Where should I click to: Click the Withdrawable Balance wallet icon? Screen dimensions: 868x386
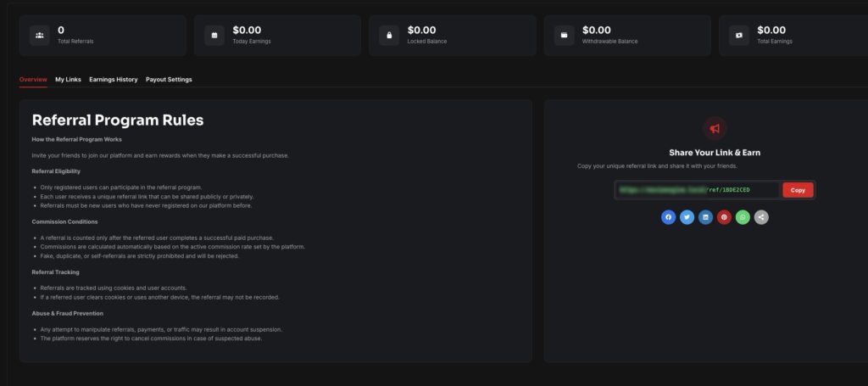(x=565, y=36)
